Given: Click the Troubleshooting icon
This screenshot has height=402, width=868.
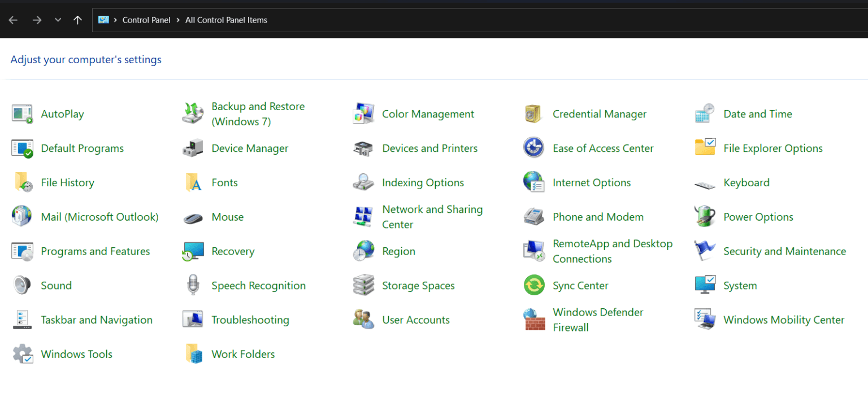Looking at the screenshot, I should coord(193,320).
